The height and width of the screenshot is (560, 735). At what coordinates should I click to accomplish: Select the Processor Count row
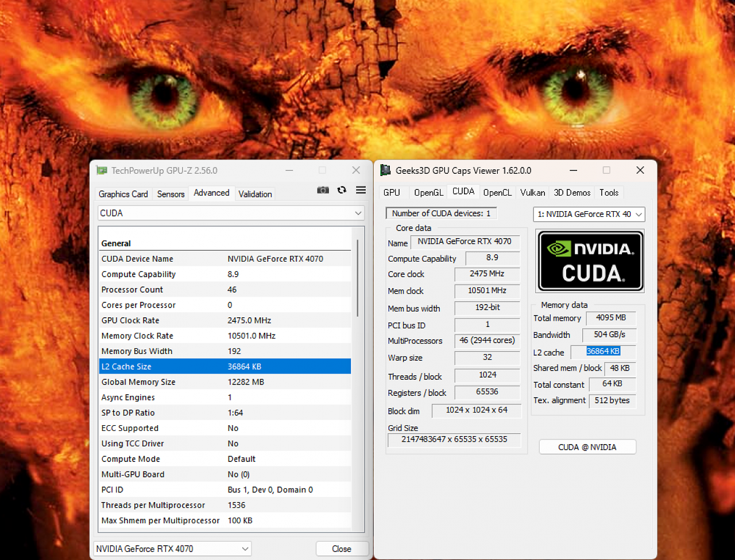(x=225, y=290)
